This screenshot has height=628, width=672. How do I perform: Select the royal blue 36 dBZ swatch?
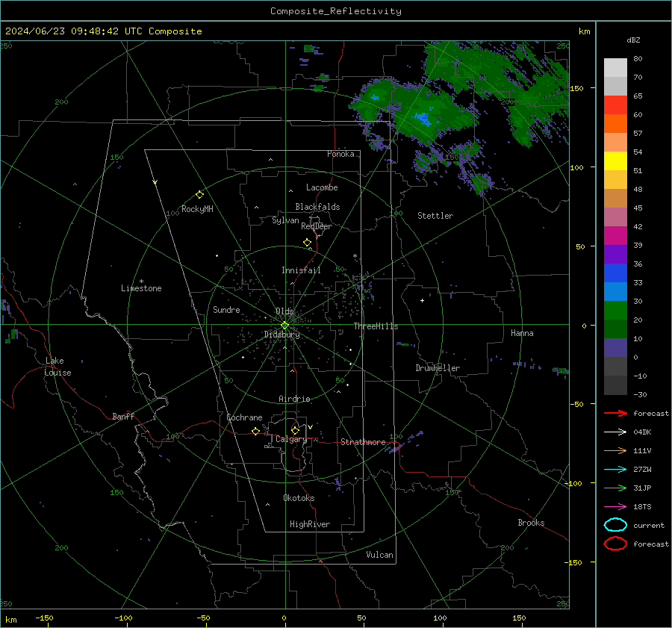coord(615,273)
